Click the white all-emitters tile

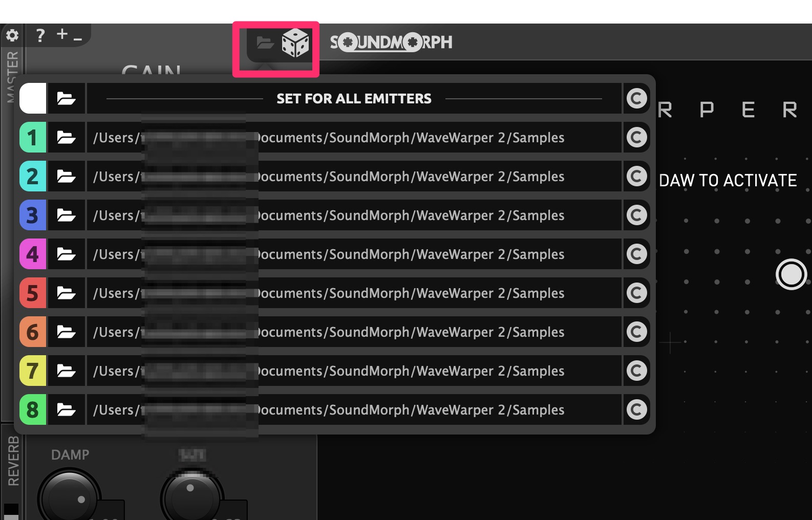(x=33, y=99)
